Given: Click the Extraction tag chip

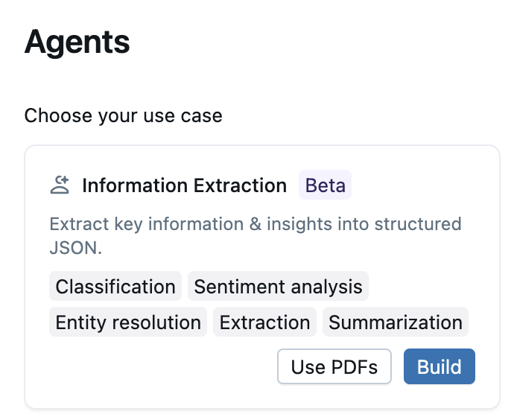Looking at the screenshot, I should 265,322.
